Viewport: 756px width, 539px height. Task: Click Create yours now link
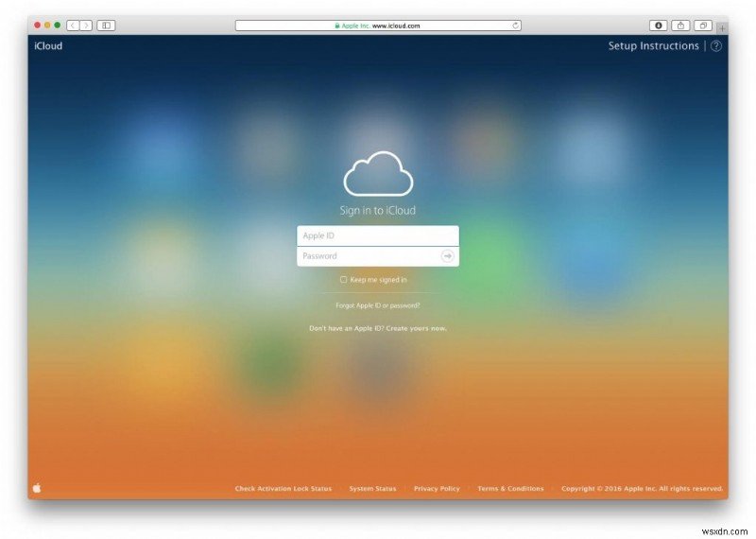417,328
